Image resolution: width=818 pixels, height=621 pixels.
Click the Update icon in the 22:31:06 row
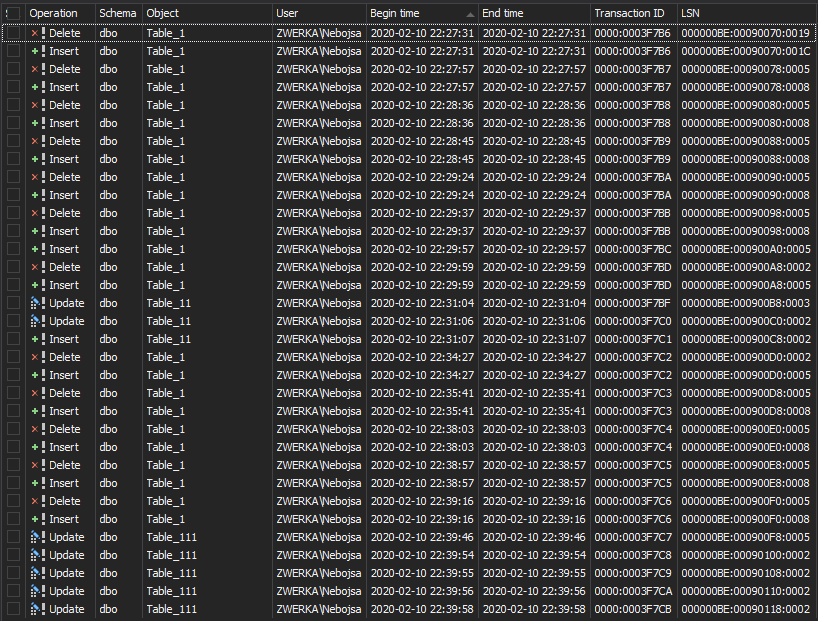tap(35, 321)
